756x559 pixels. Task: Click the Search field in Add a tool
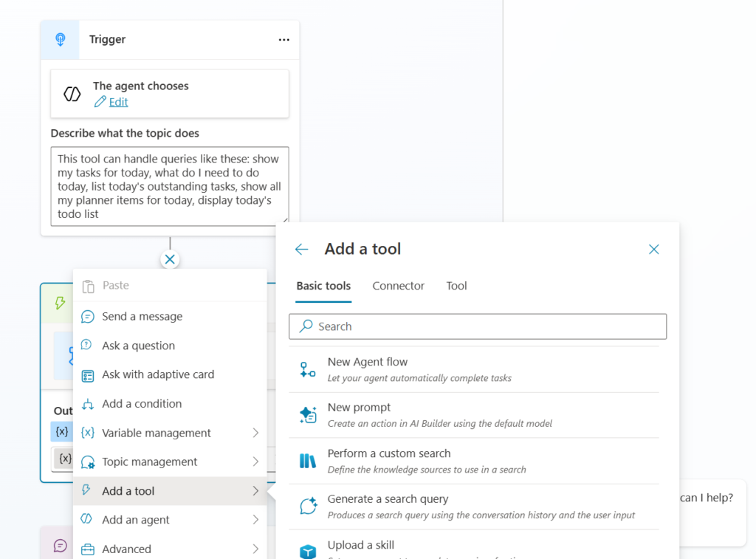478,326
